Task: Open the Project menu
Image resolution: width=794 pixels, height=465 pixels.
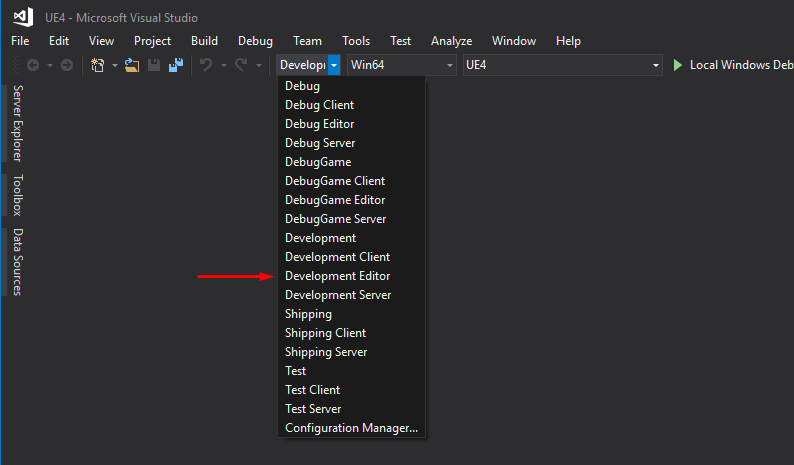Action: pos(152,41)
